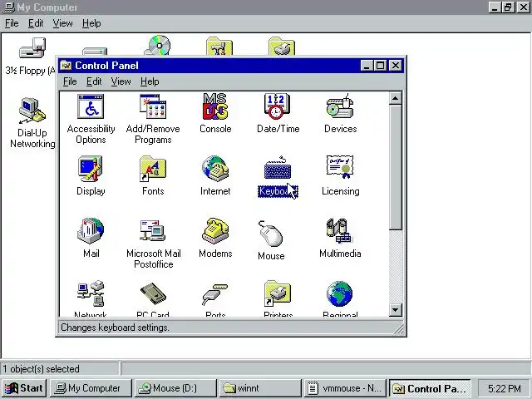The height and width of the screenshot is (399, 532).
Task: Select the Devices icon
Action: (340, 106)
